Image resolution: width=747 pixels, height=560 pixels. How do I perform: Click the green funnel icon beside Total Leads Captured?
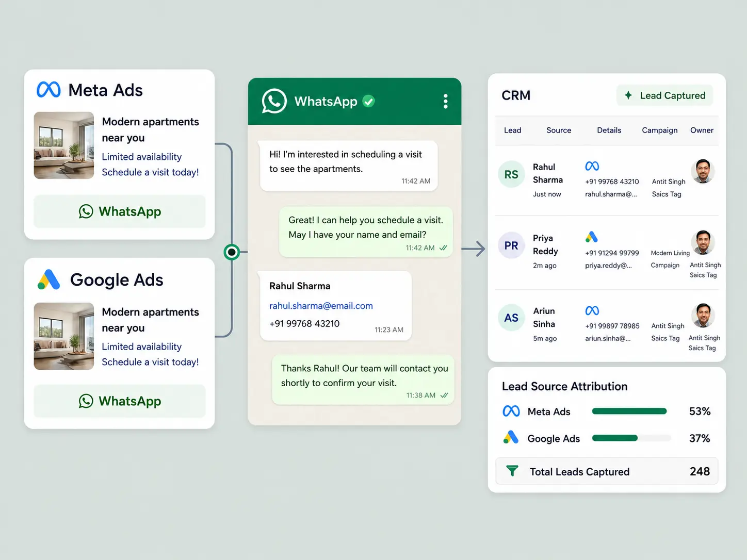tap(512, 471)
